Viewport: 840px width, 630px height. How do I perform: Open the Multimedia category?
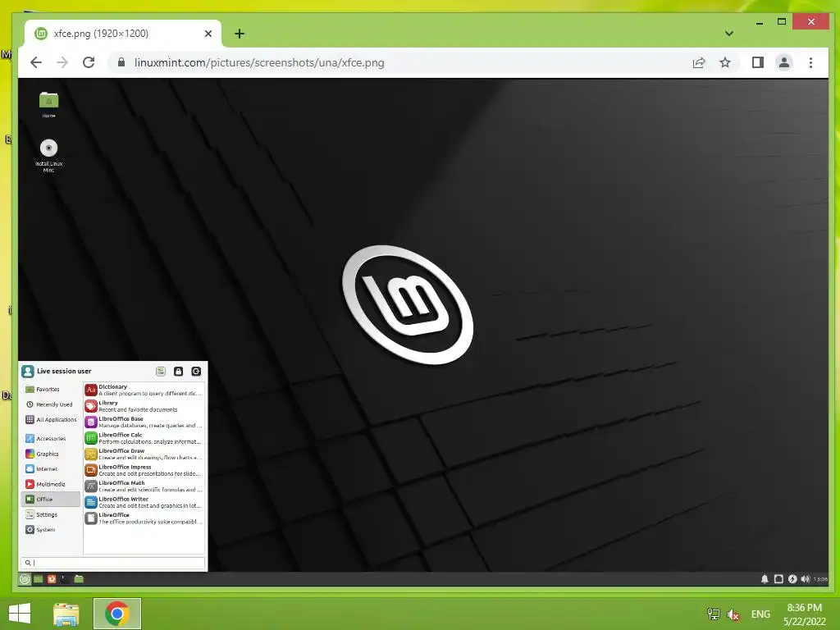click(x=51, y=484)
